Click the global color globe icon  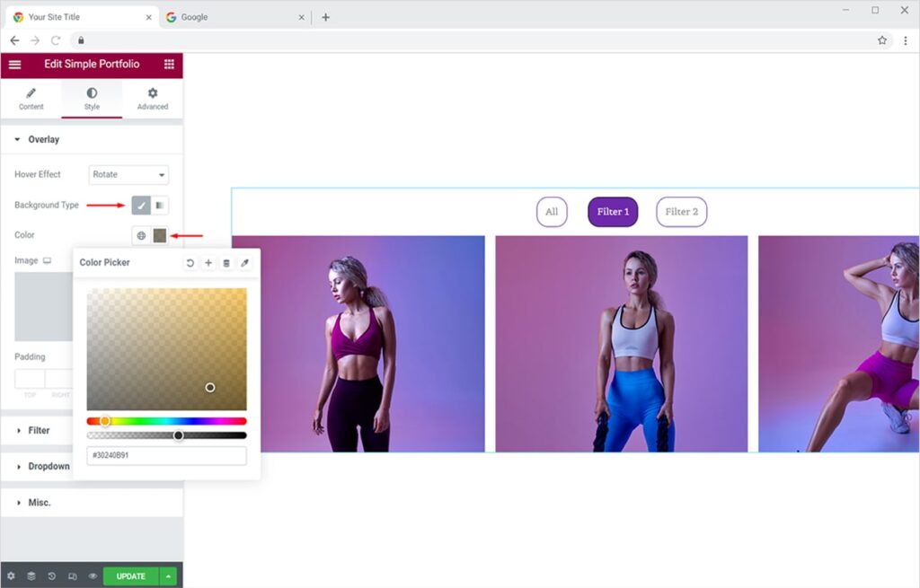[x=141, y=235]
